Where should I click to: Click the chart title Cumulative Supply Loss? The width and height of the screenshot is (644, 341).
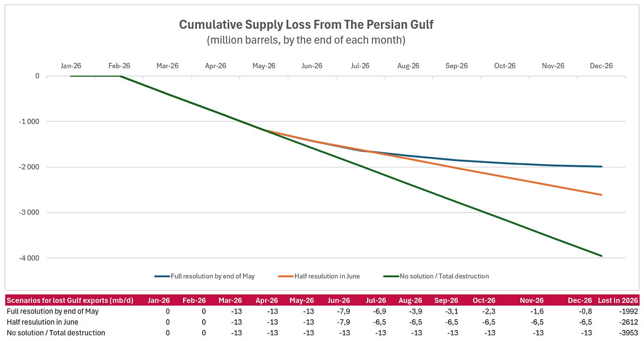point(306,24)
